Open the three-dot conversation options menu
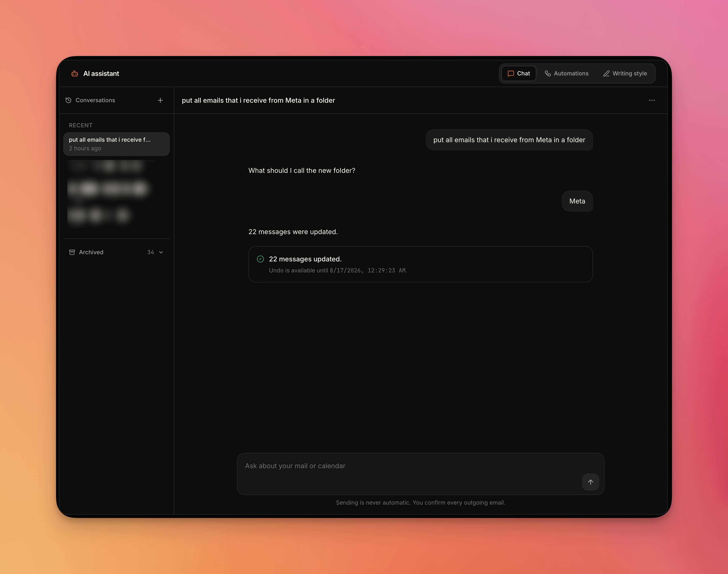This screenshot has height=574, width=728. (x=652, y=100)
